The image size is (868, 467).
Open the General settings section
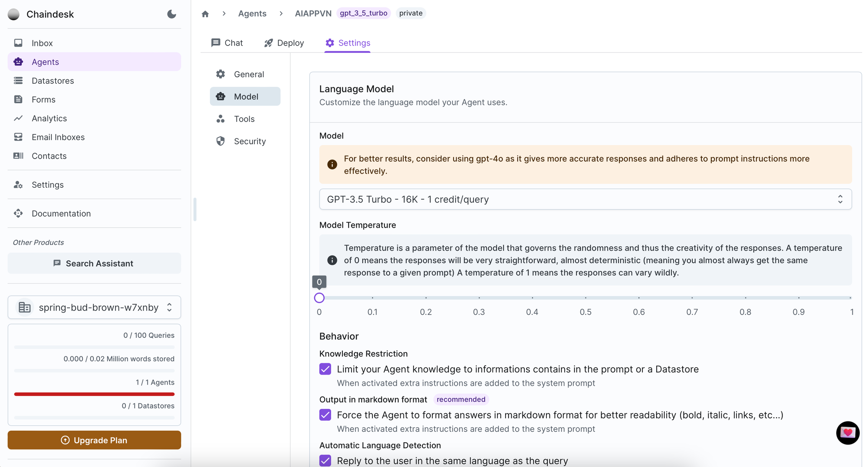[x=245, y=74]
